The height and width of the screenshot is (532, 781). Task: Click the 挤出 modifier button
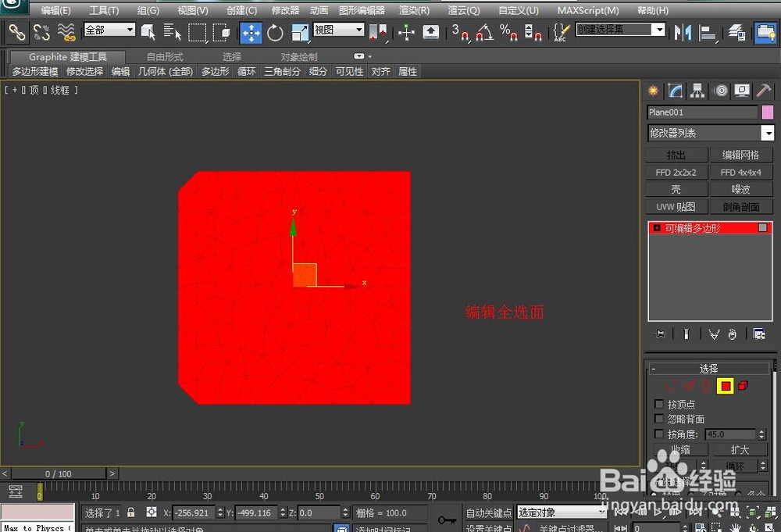tap(676, 155)
